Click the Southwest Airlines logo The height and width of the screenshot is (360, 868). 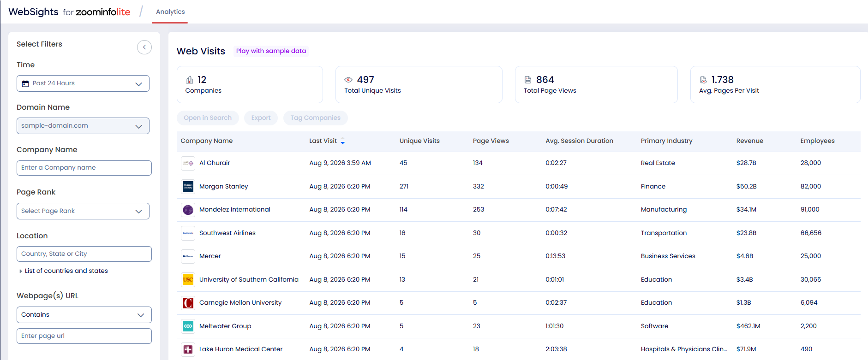(188, 233)
